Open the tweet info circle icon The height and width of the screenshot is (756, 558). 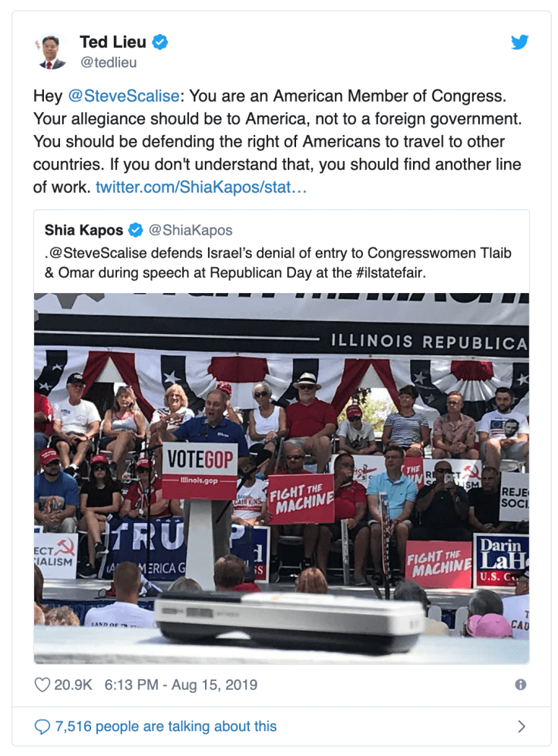tap(520, 685)
